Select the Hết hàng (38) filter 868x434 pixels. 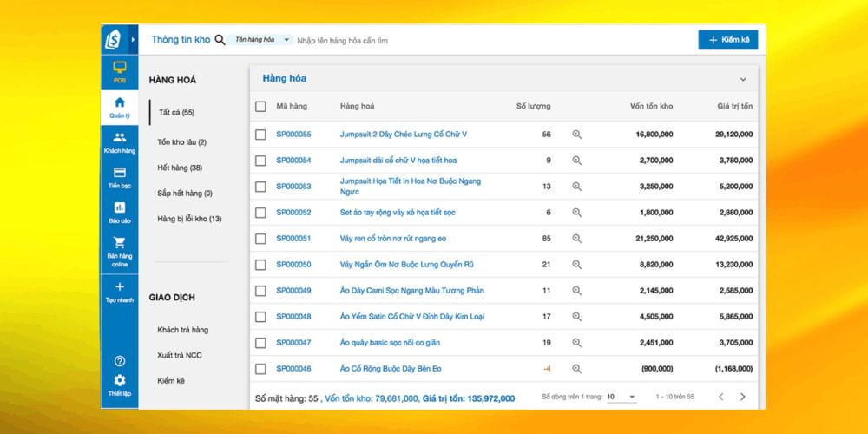tap(179, 168)
